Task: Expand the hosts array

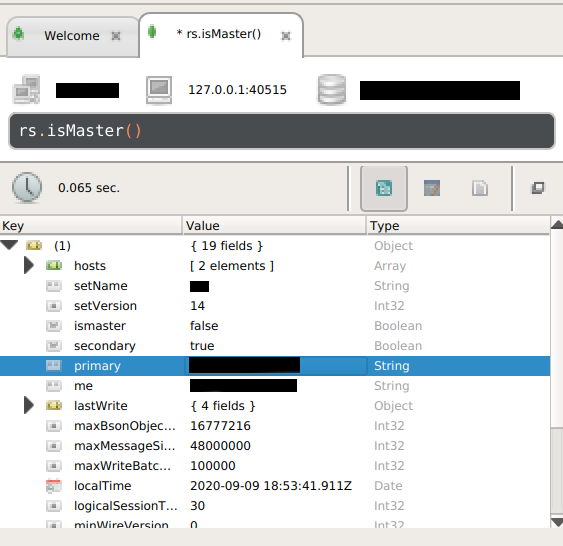Action: point(29,266)
